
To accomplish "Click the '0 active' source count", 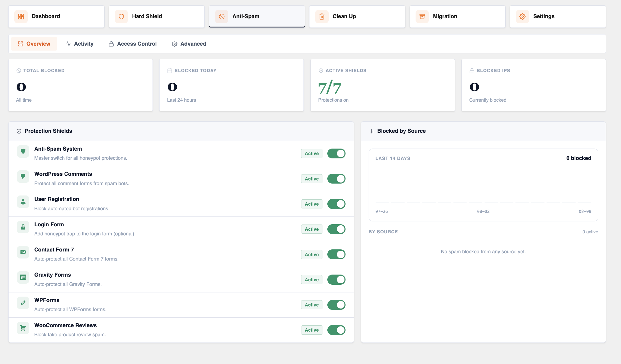I will pos(590,232).
